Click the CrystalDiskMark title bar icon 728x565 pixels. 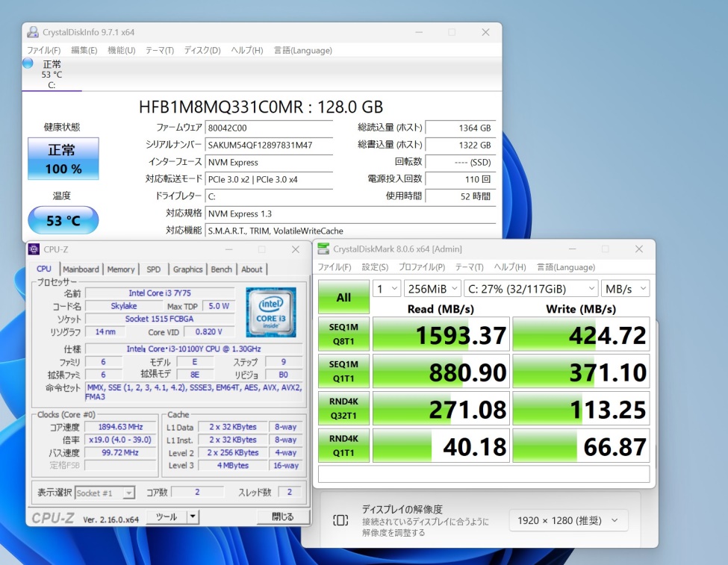pos(323,249)
